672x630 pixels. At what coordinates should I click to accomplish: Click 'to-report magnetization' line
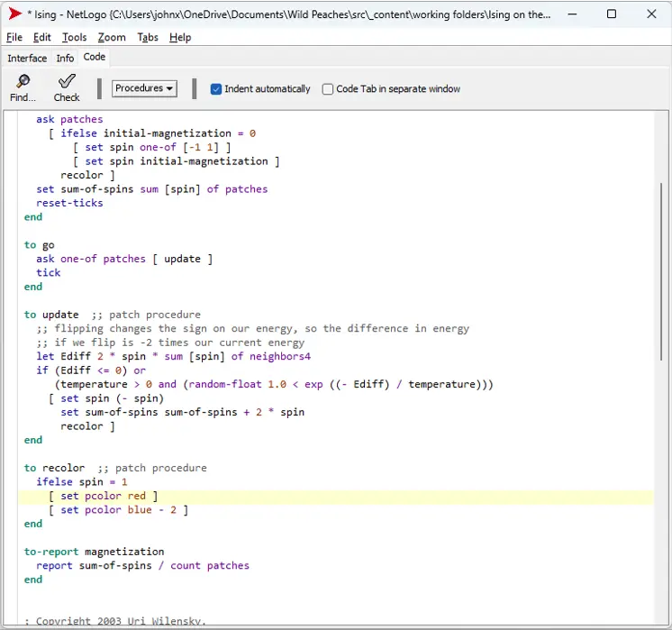[x=94, y=552]
